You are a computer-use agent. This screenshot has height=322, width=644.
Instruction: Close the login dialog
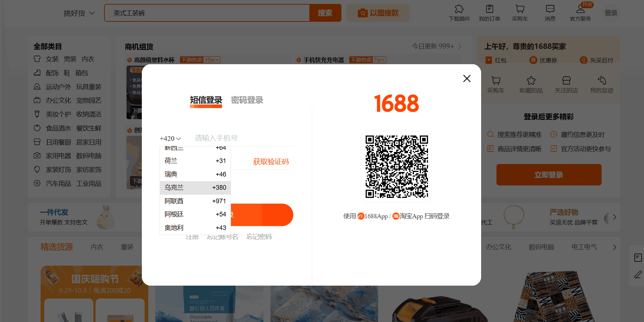[x=467, y=78]
